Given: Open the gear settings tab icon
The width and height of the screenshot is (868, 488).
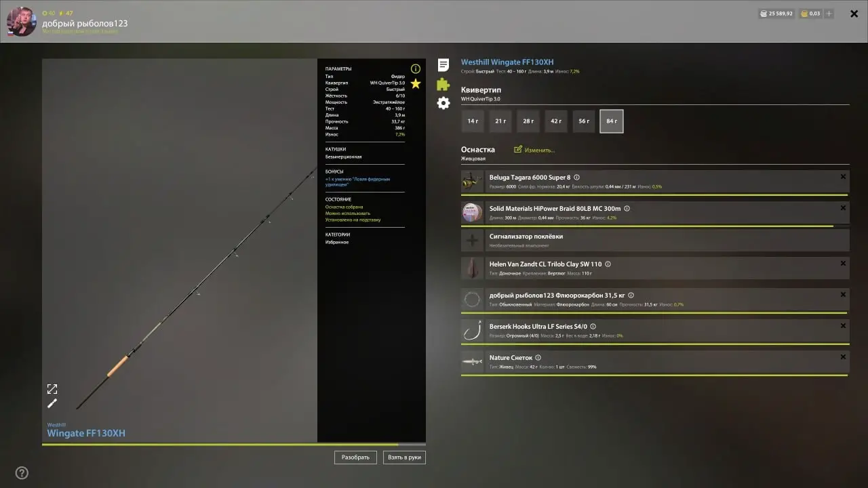Looking at the screenshot, I should point(443,103).
